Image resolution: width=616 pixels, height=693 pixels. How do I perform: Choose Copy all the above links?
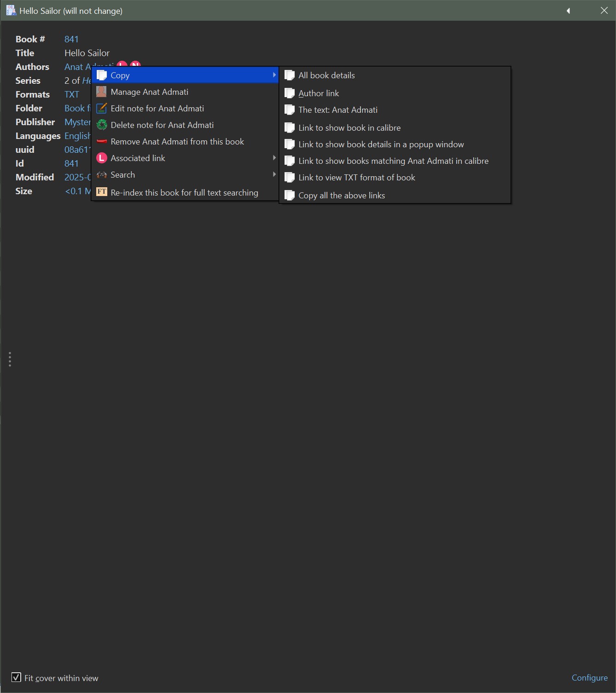(342, 196)
